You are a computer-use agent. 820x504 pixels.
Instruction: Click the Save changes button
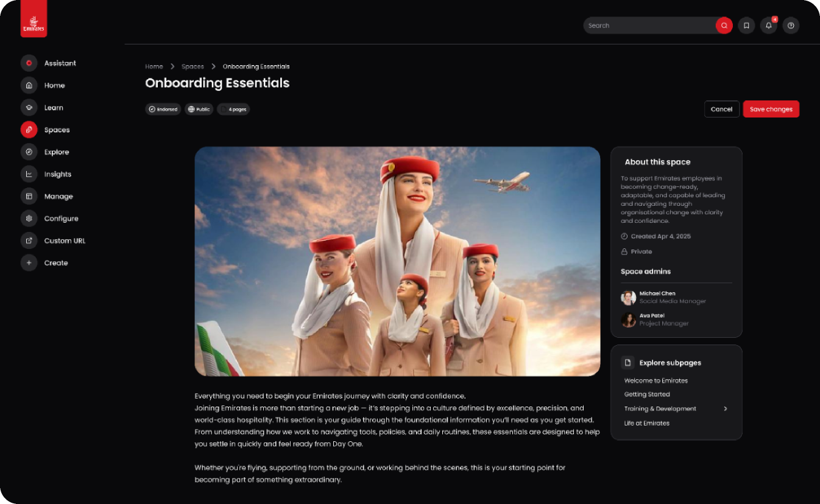pyautogui.click(x=771, y=109)
